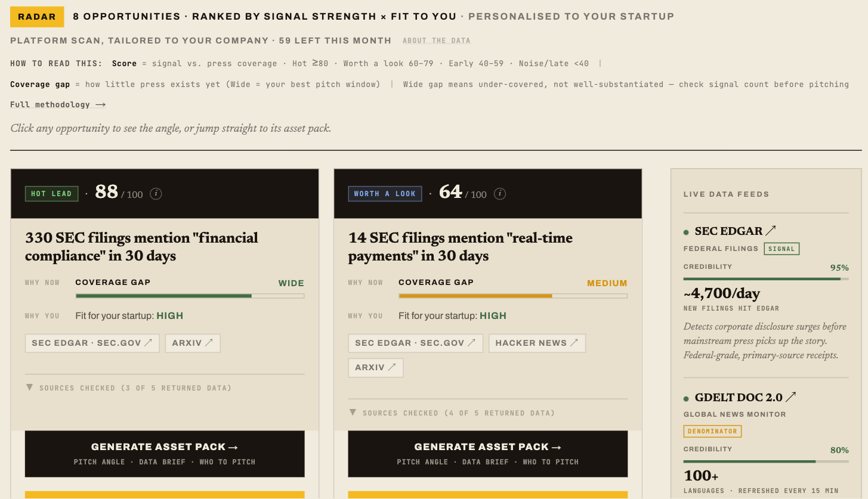The image size is (868, 499).
Task: Open HACKER NEWS source in the real-time payments card
Action: click(x=537, y=343)
